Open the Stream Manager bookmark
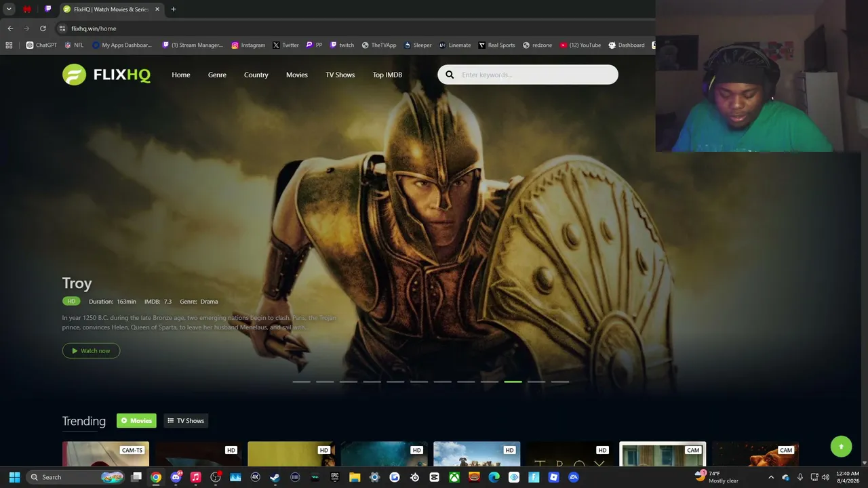The image size is (868, 488). click(193, 45)
